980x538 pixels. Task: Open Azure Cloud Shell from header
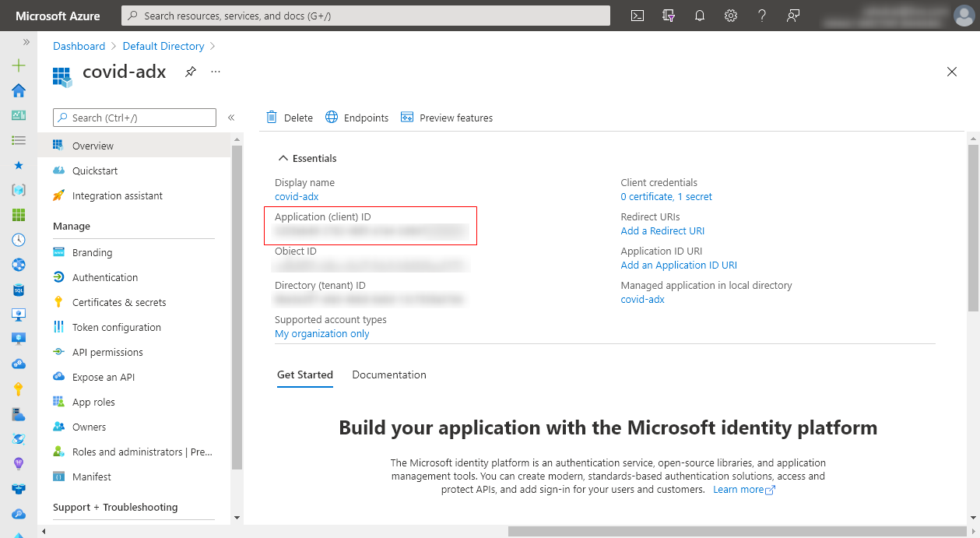coord(638,16)
